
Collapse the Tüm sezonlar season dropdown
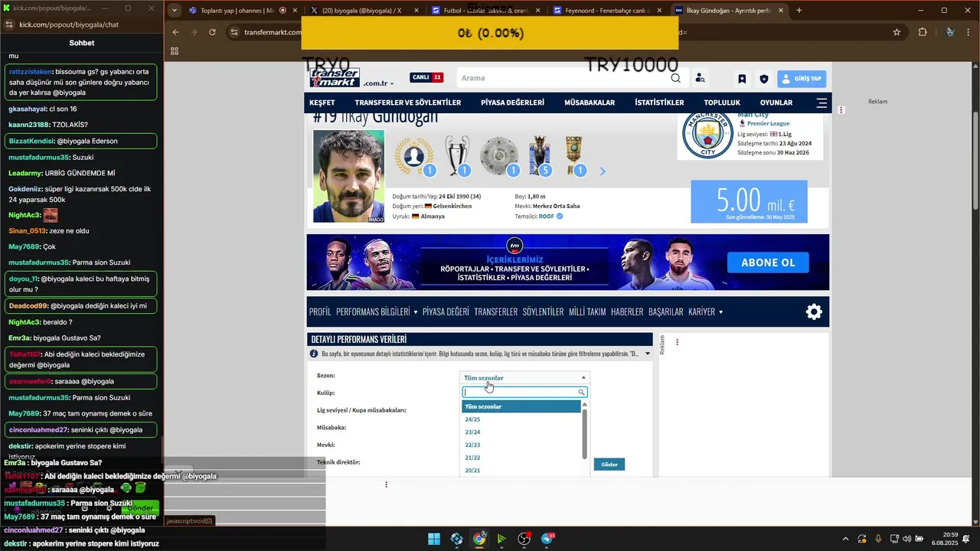[x=524, y=377]
